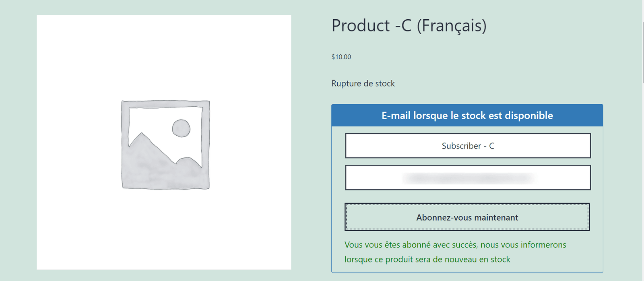Image resolution: width=644 pixels, height=281 pixels.
Task: Click the Rupture de stock status text
Action: click(x=363, y=83)
